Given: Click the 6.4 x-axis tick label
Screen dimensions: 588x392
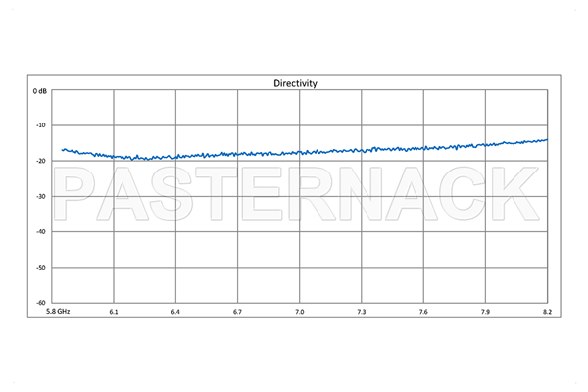Looking at the screenshot, I should (x=175, y=312).
